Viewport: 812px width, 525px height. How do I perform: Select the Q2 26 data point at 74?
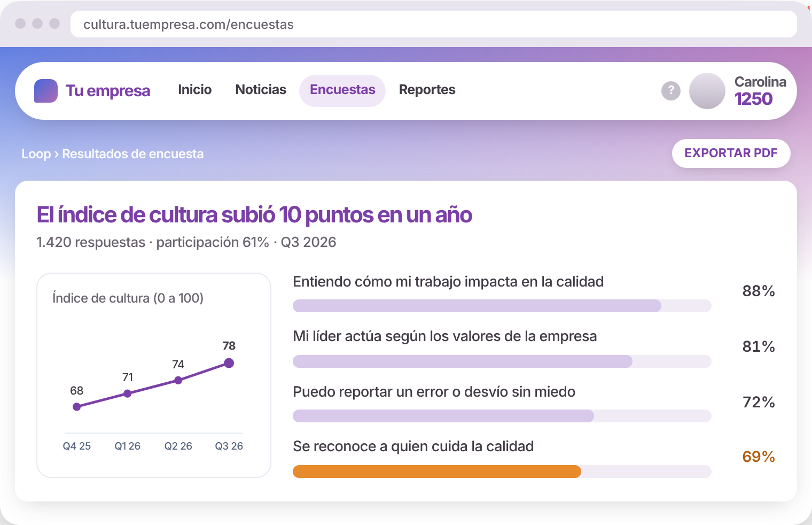coord(178,381)
